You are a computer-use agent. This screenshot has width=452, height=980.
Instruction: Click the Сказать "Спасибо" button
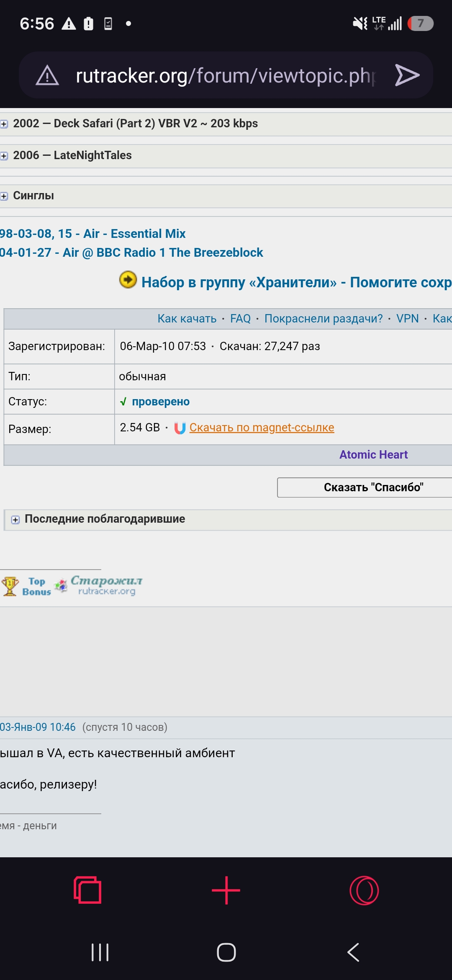(x=365, y=487)
